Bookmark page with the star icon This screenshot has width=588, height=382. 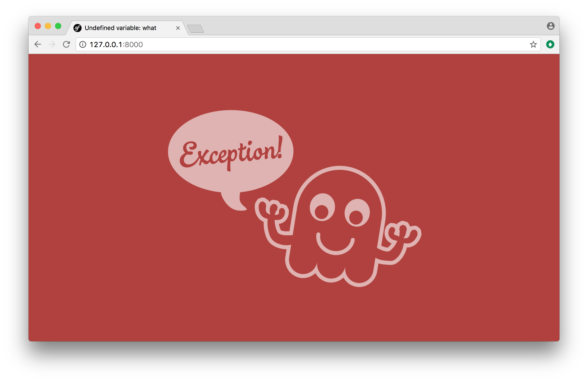533,45
